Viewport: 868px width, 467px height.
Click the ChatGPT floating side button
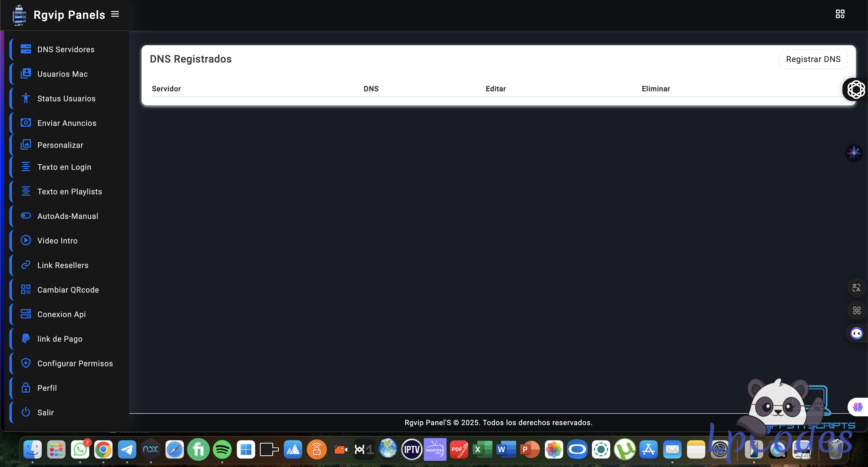[856, 89]
